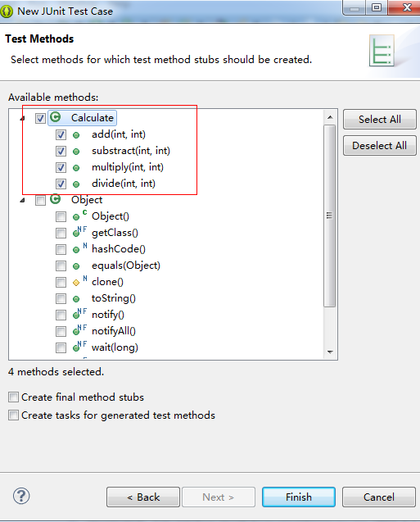
Task: Select the divide(int, int) row text
Action: (x=124, y=184)
